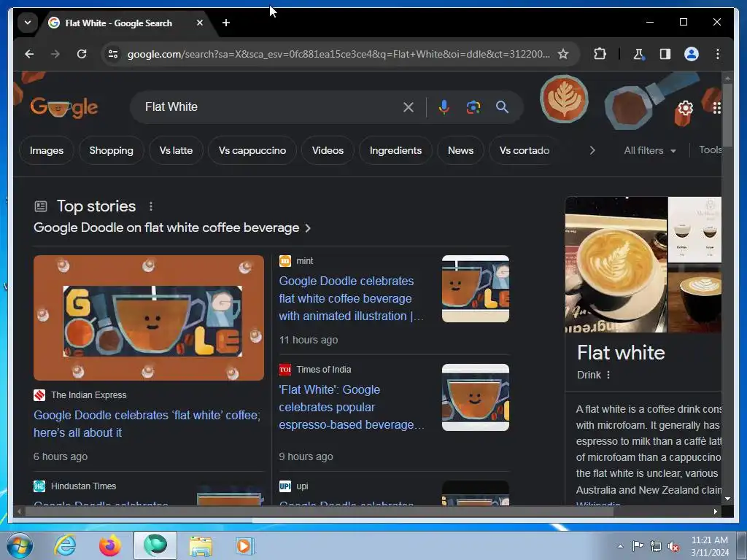
Task: Click mint source name text
Action: [305, 261]
